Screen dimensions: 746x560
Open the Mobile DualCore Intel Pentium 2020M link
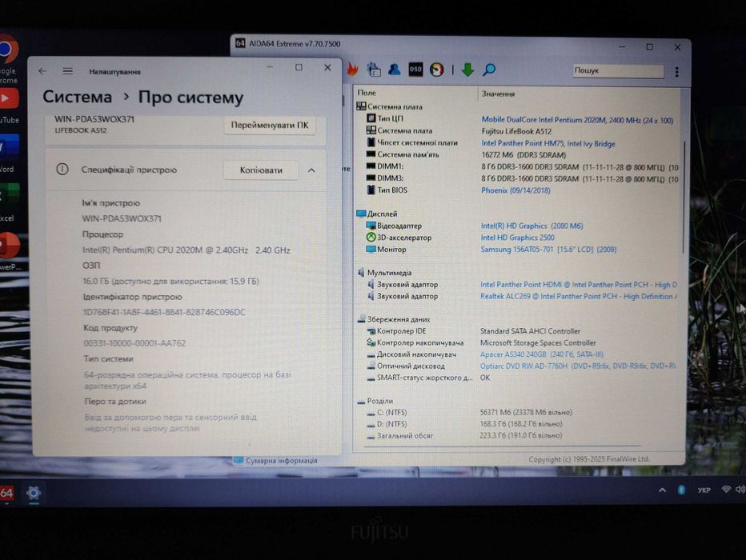[x=577, y=120]
